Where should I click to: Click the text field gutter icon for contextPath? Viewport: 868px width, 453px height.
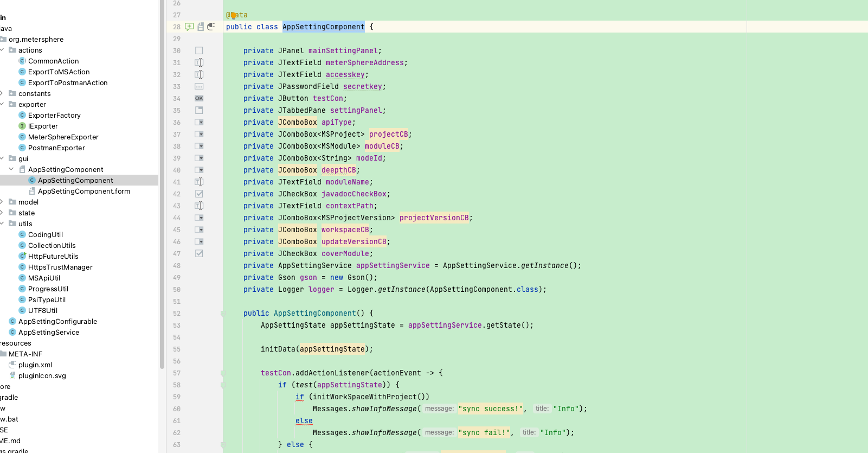[x=199, y=206]
